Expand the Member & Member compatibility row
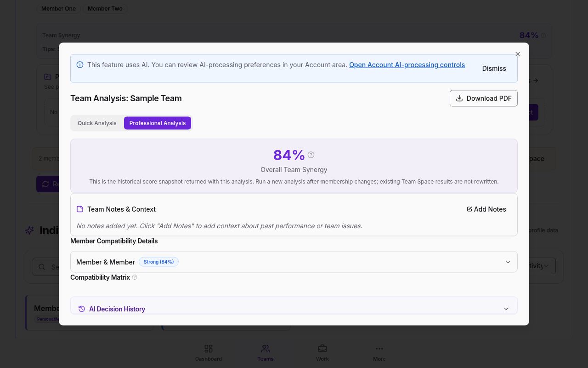Screen dimensions: 588x368 coord(294,262)
